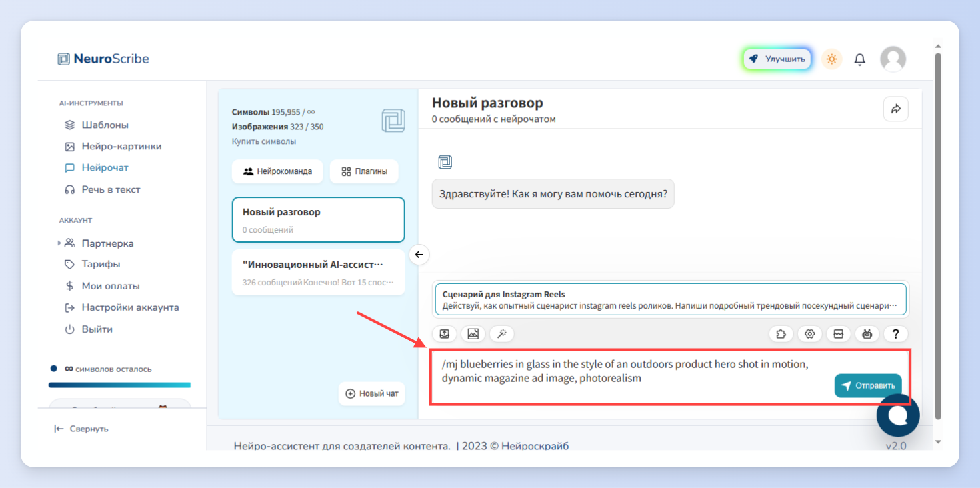This screenshot has height=488, width=980.
Task: Click large square logo in chat panel
Action: pyautogui.click(x=393, y=121)
